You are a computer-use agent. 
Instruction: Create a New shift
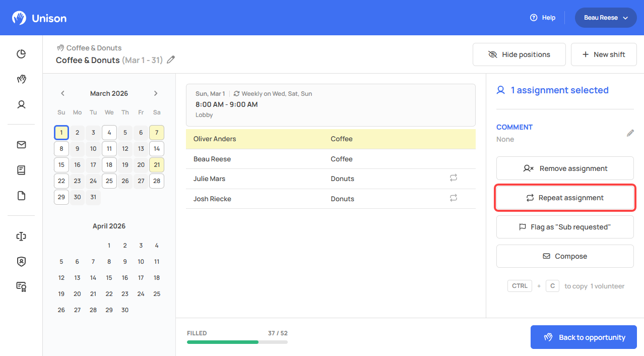tap(604, 54)
